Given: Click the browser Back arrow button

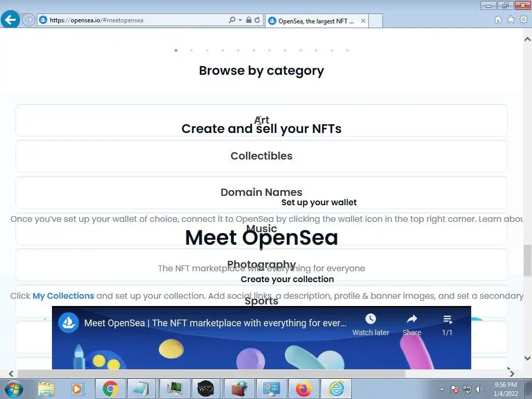Looking at the screenshot, I should tap(10, 20).
